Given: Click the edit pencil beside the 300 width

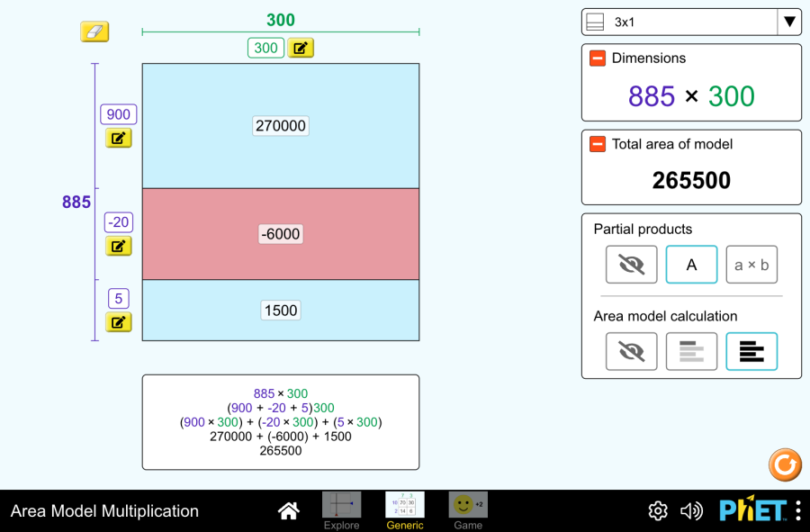Looking at the screenshot, I should point(301,48).
